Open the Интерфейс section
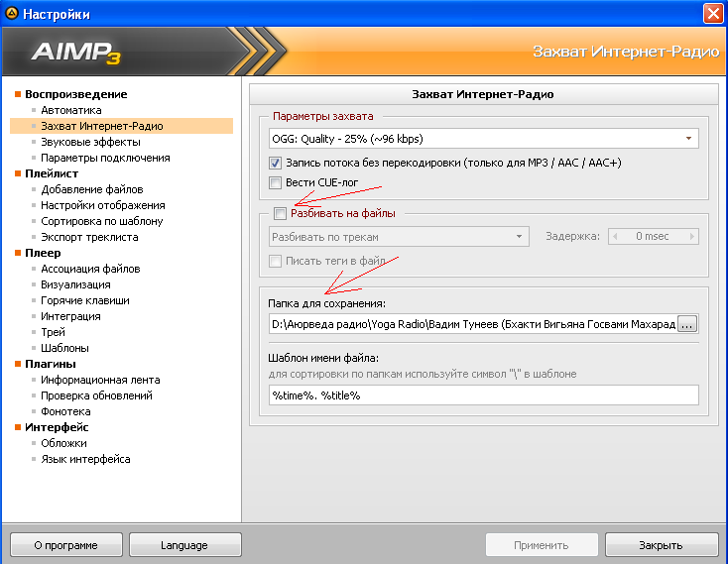 (x=57, y=427)
